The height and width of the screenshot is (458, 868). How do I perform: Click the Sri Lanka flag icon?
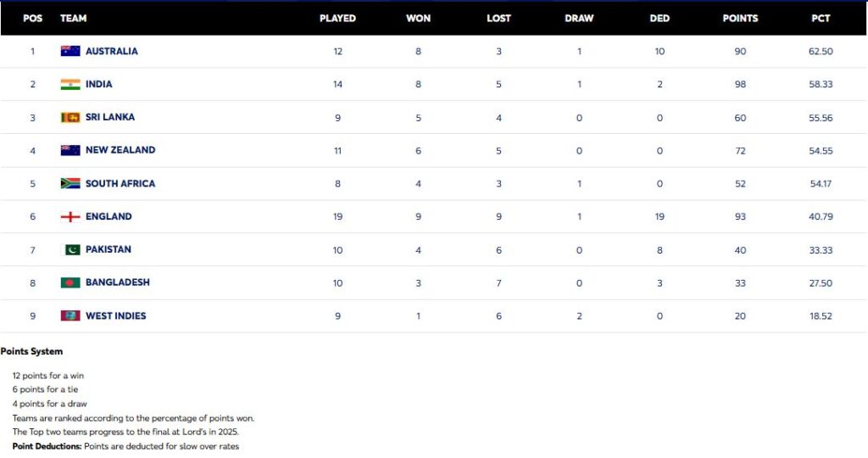coord(70,117)
